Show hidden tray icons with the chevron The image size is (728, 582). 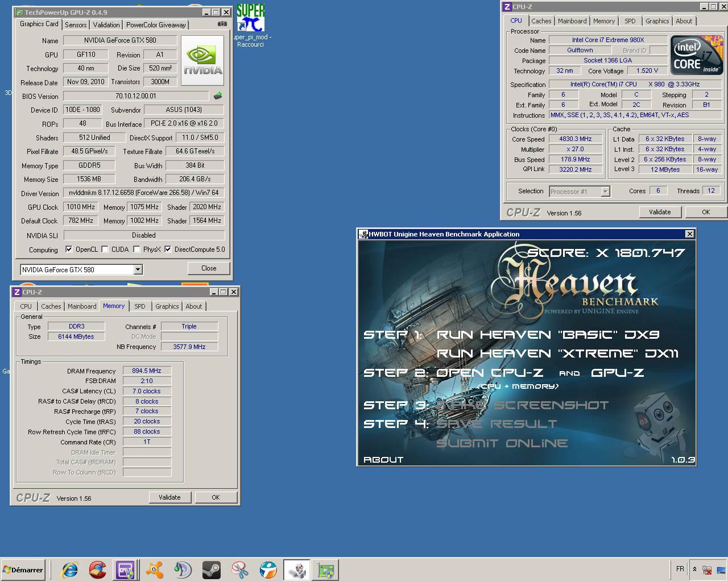[694, 569]
